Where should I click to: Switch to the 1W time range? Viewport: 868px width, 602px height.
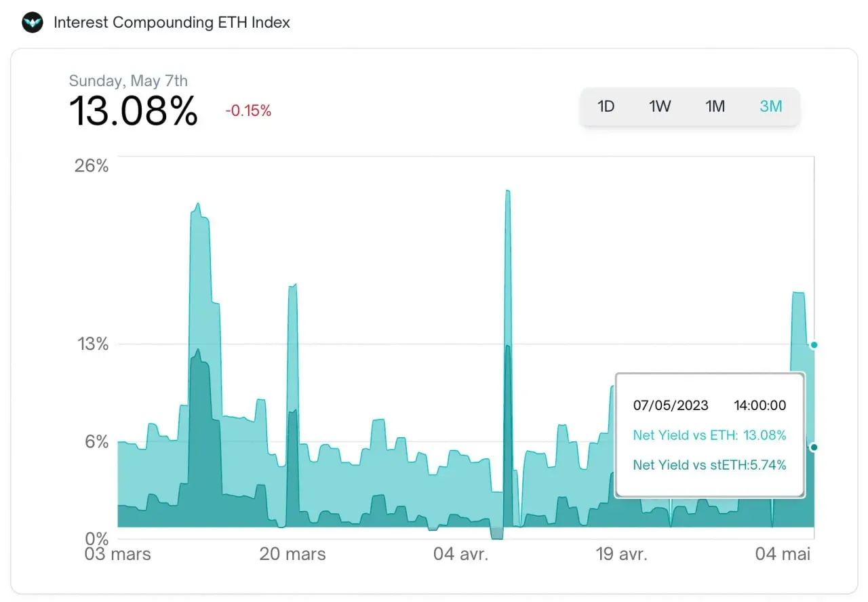(660, 106)
